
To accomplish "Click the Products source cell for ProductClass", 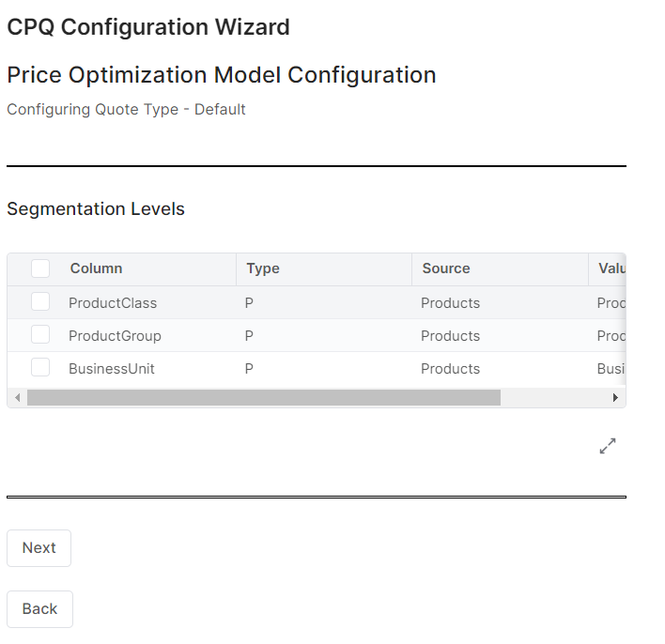I will point(450,303).
